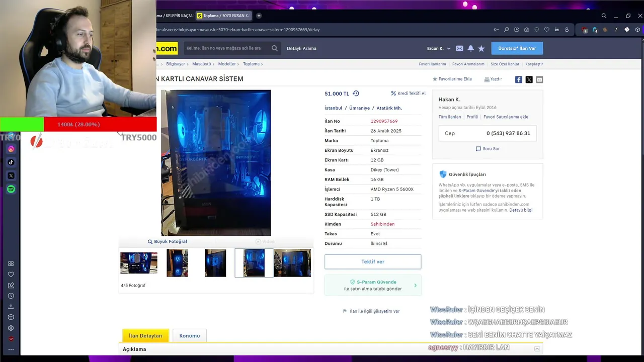The width and height of the screenshot is (644, 362).
Task: Click Favorilerime Ekle
Action: (452, 79)
